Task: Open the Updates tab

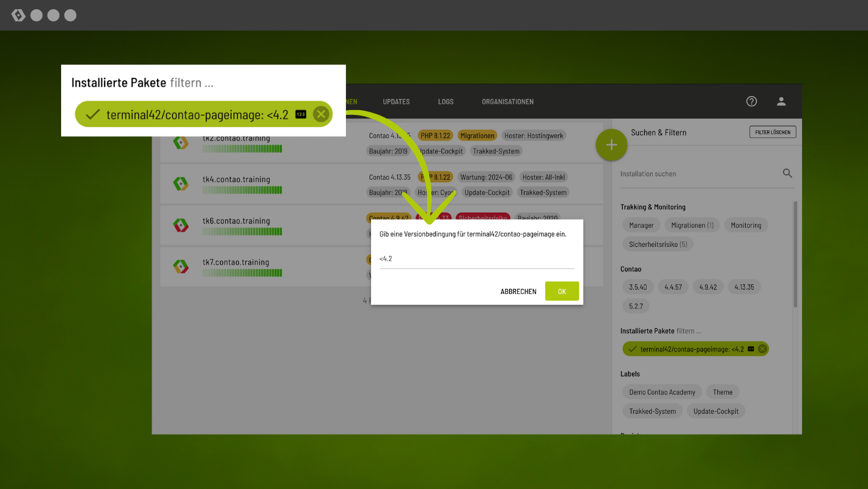Action: [396, 101]
